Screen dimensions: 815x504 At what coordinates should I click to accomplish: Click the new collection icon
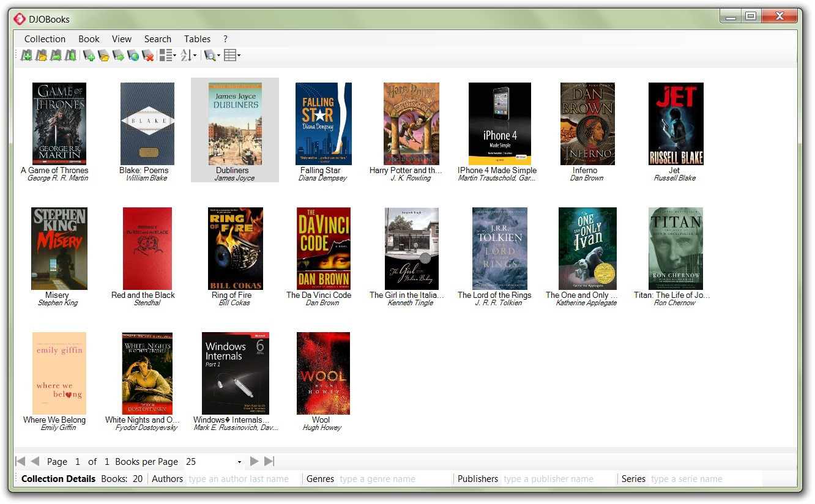pyautogui.click(x=26, y=56)
